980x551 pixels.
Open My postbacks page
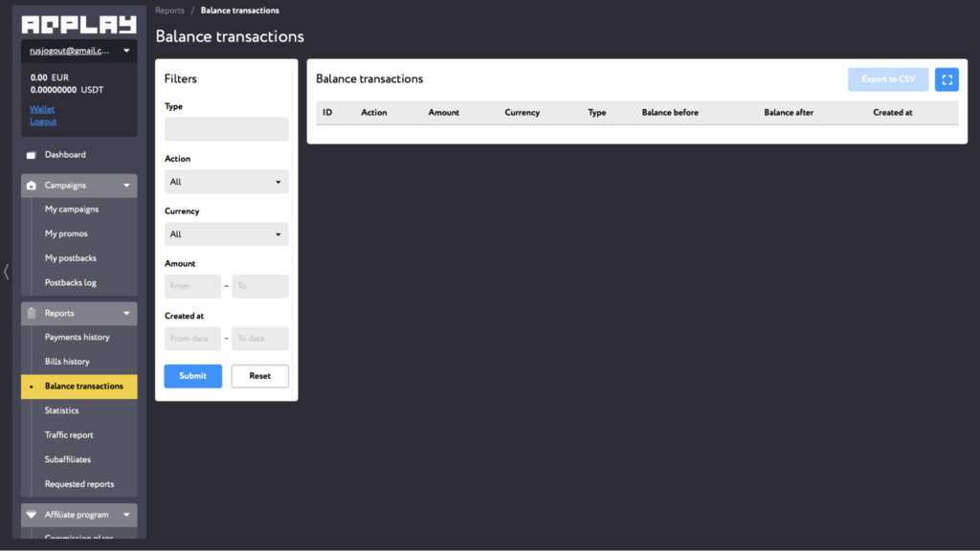(x=70, y=258)
